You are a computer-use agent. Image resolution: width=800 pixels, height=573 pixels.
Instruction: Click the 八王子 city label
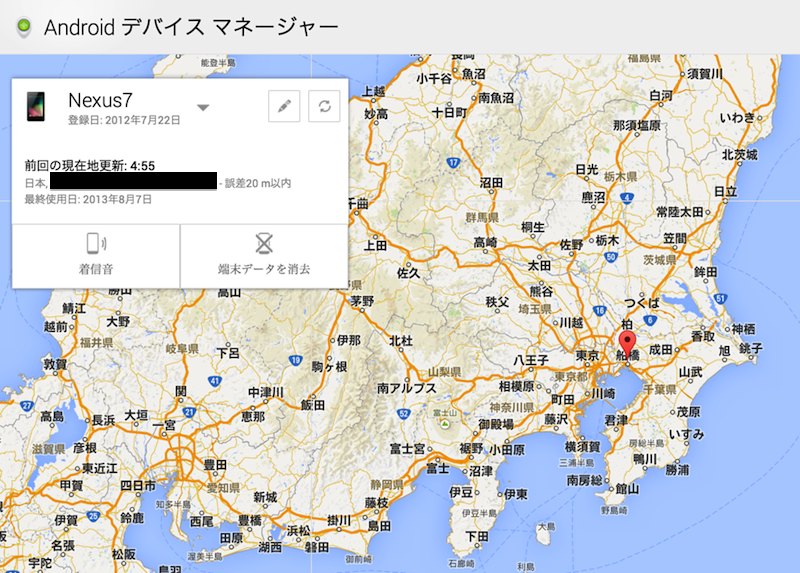point(531,360)
